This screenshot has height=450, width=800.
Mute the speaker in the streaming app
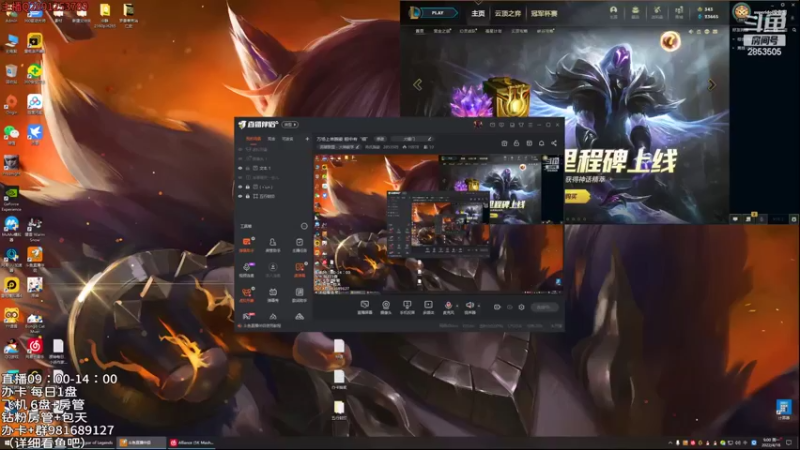point(469,307)
